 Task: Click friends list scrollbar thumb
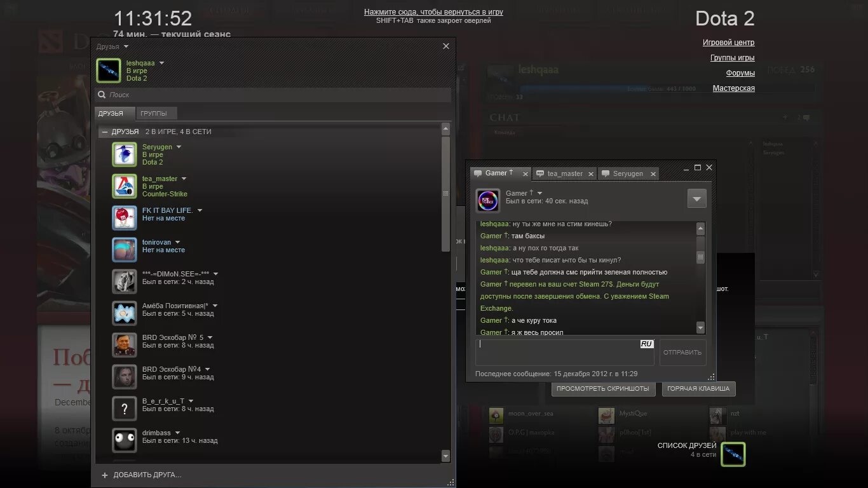[x=445, y=193]
